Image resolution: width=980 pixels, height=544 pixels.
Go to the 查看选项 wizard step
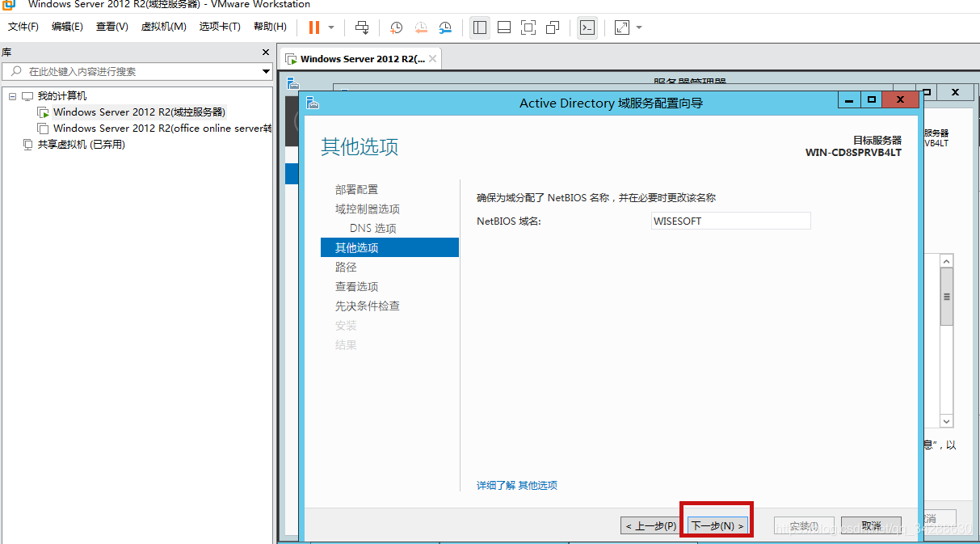356,286
